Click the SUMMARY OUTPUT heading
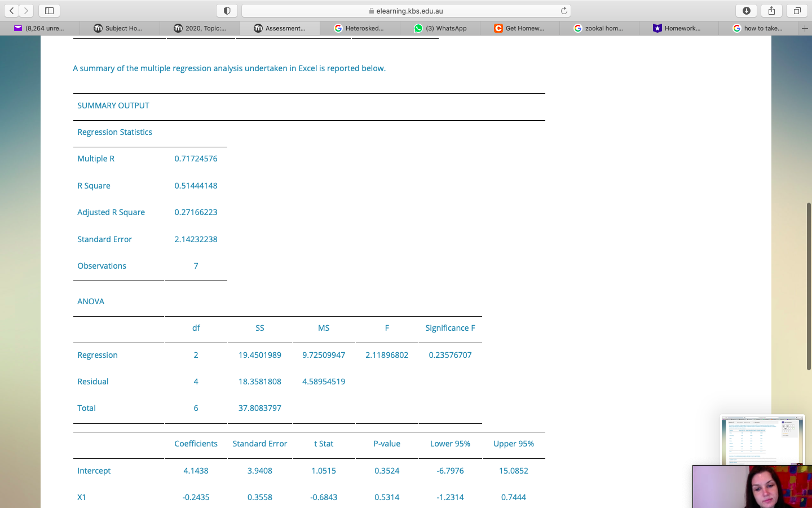The image size is (812, 508). 113,106
